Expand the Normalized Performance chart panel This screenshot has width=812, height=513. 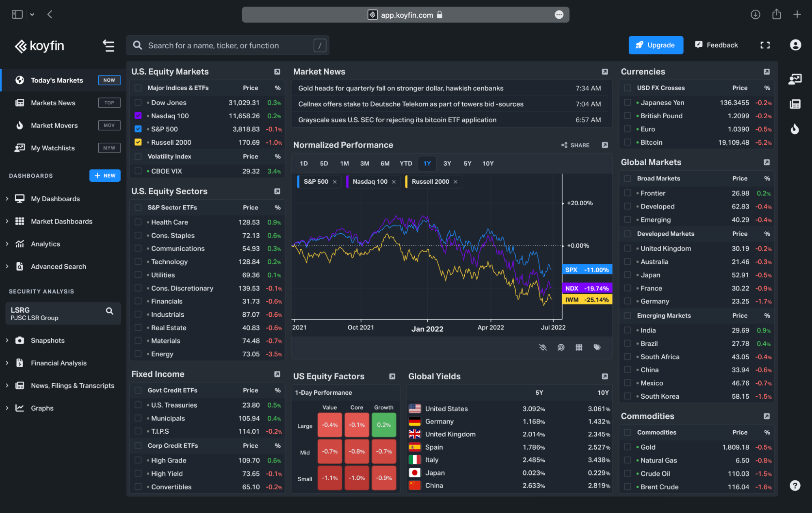(604, 145)
